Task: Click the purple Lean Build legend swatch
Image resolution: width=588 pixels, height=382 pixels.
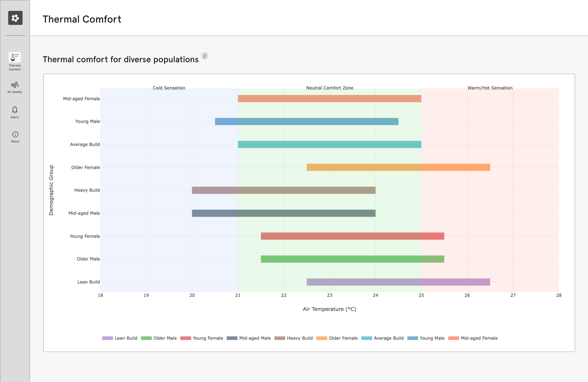Action: 107,338
